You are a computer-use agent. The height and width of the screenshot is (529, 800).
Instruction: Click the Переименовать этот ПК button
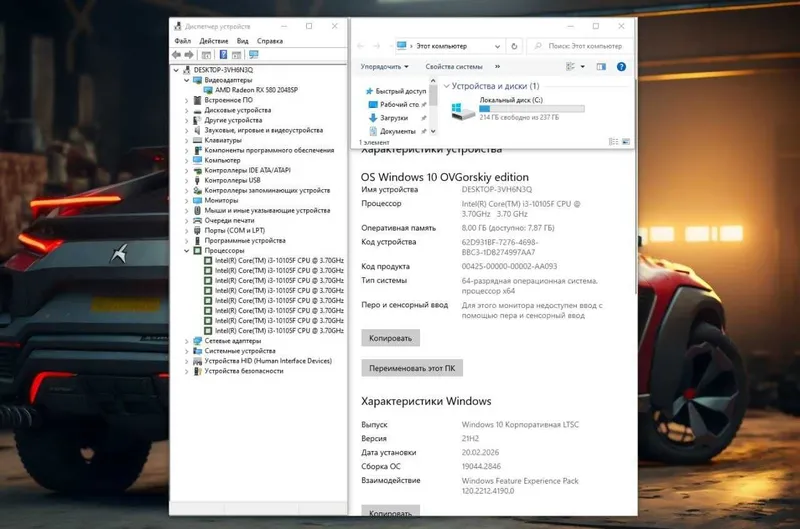412,368
